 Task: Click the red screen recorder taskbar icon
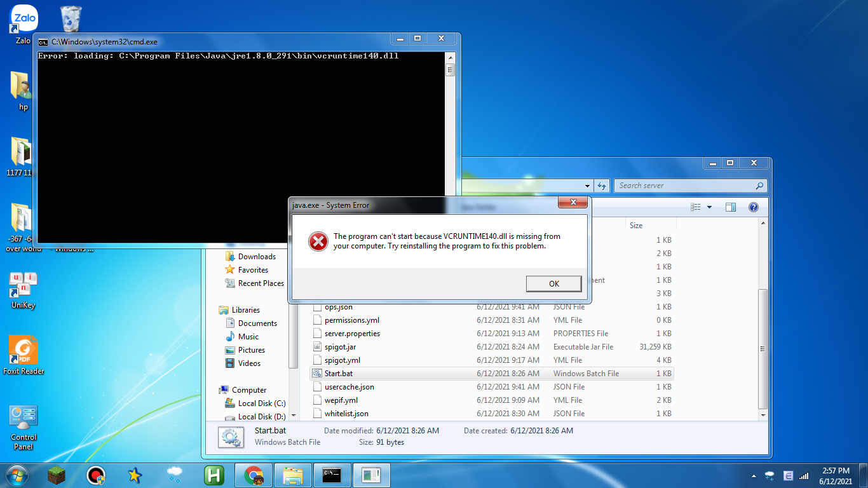pyautogui.click(x=96, y=475)
